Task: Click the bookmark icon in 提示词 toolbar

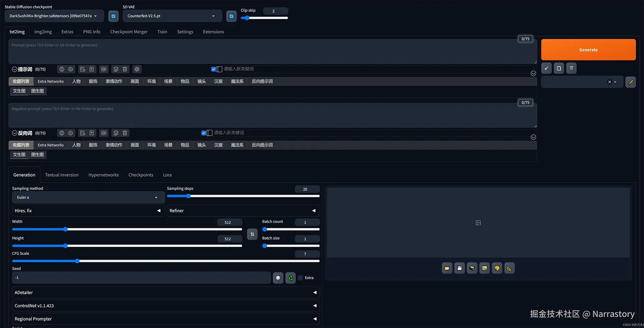Action: (92, 69)
